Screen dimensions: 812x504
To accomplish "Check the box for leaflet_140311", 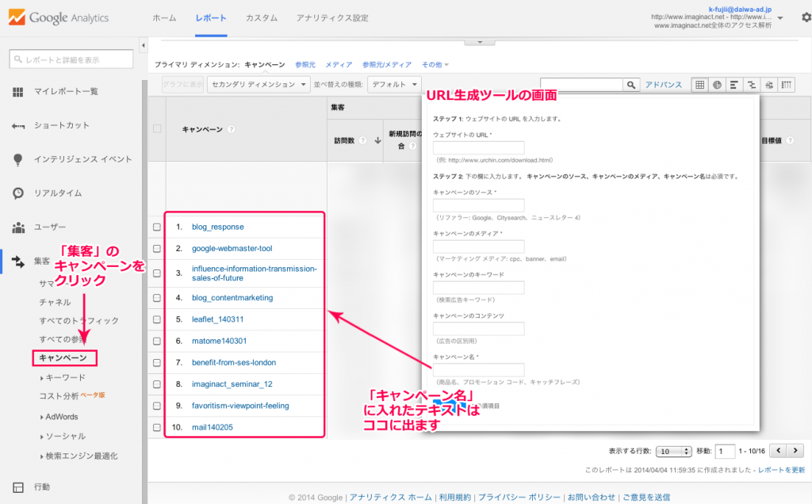I will coord(157,320).
